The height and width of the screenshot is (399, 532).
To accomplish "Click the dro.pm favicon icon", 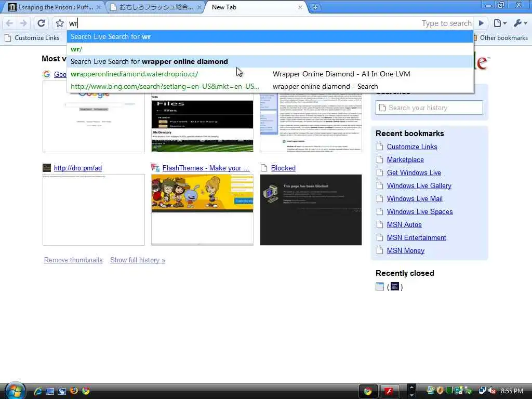I will 46,168.
